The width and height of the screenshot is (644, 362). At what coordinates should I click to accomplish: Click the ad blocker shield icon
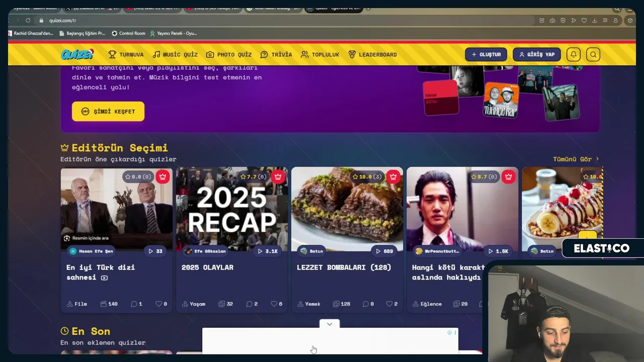coord(563,20)
